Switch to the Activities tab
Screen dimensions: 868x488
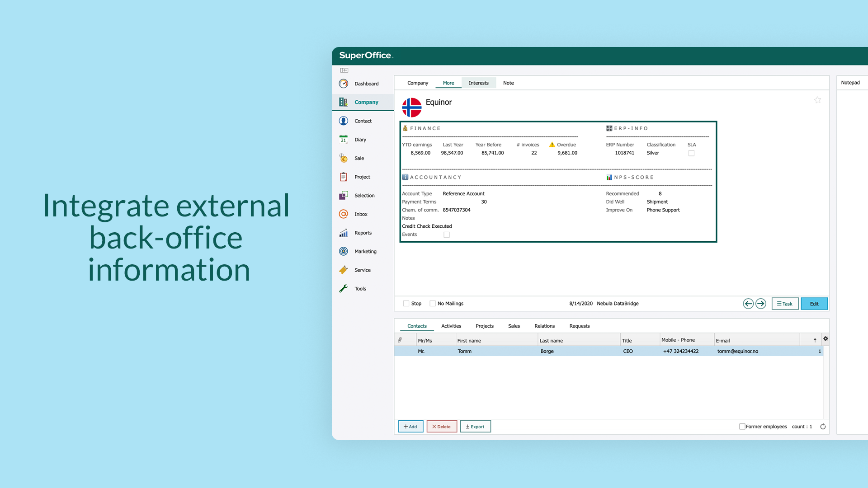pos(451,326)
